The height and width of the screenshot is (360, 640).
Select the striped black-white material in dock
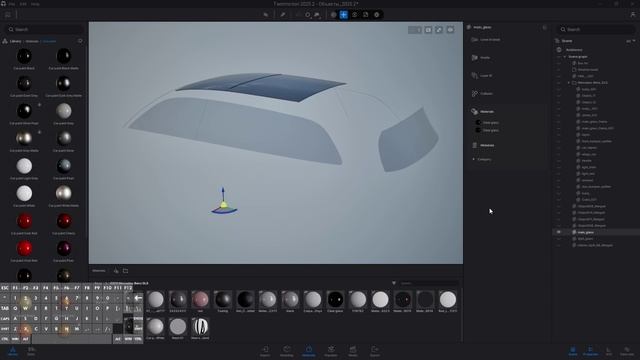200,327
